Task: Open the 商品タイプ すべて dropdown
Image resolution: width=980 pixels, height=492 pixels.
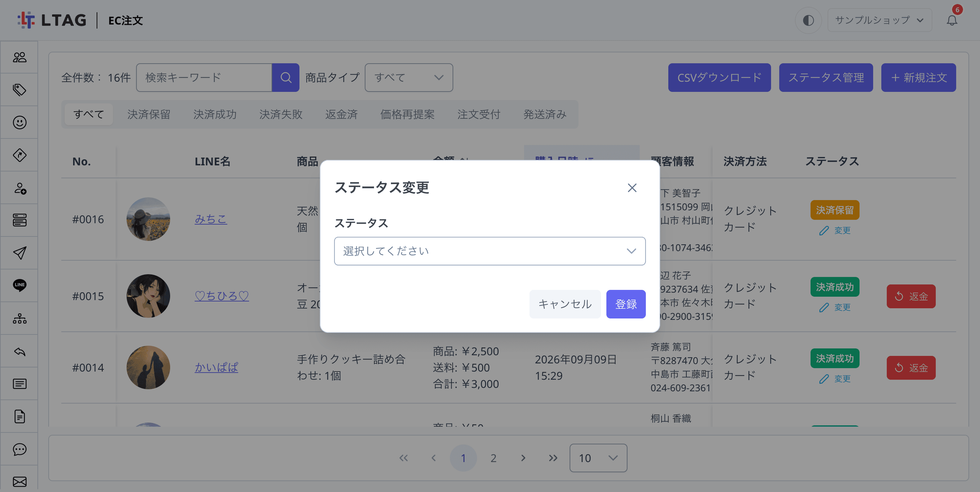Action: click(409, 77)
